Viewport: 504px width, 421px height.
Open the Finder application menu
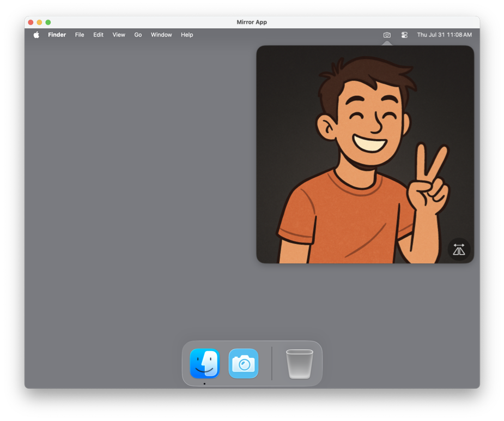(x=57, y=35)
